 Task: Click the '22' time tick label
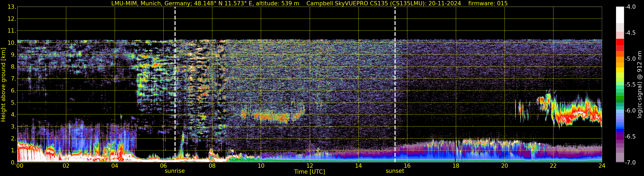coord(553,166)
